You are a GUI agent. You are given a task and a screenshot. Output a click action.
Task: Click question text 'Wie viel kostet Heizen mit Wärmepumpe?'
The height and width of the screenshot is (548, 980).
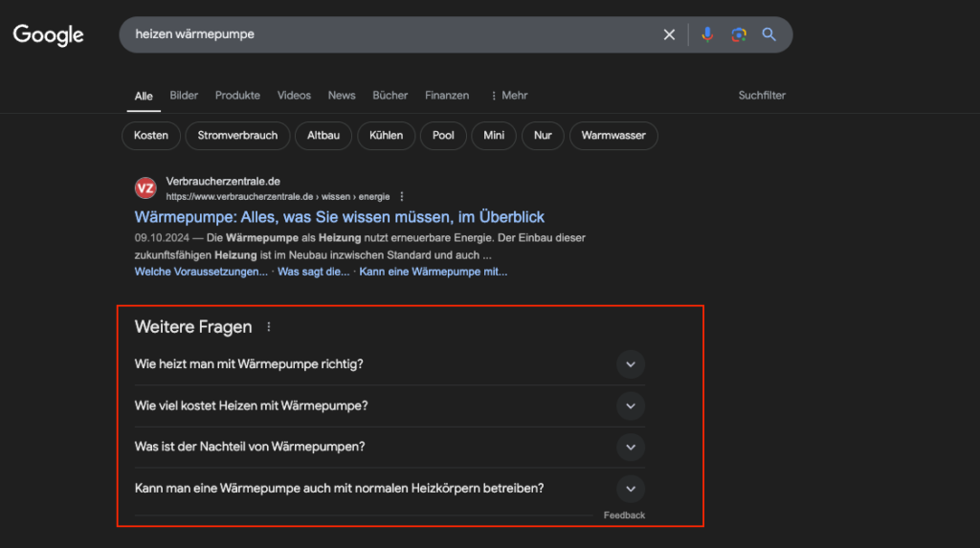tap(252, 406)
